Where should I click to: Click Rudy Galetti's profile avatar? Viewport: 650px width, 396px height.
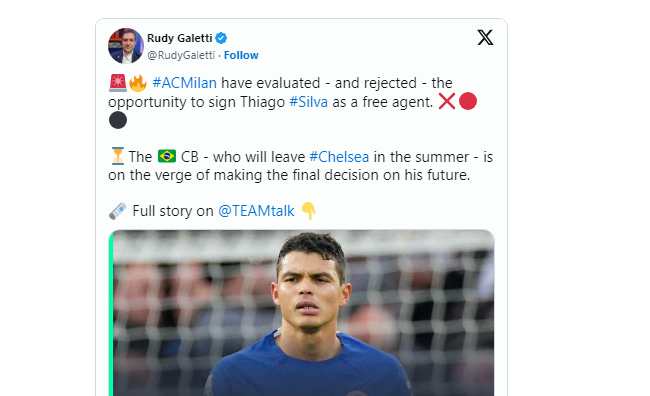pyautogui.click(x=126, y=46)
